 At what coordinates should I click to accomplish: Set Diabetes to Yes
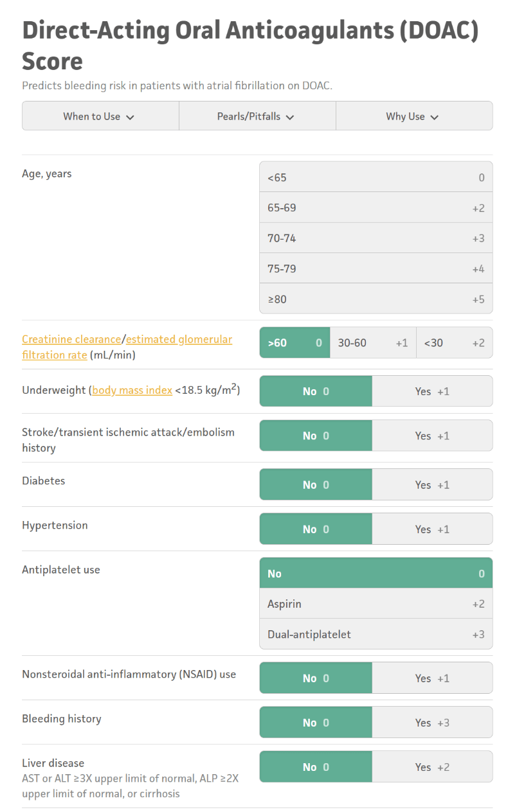[x=432, y=484]
